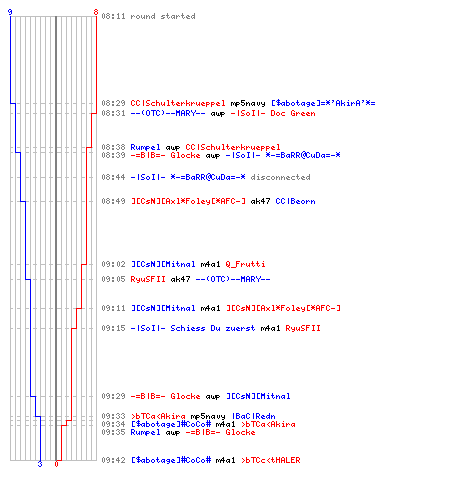The image size is (450, 500).
Task: Click the mp5navy weapon at 08:29
Action: 248,103
